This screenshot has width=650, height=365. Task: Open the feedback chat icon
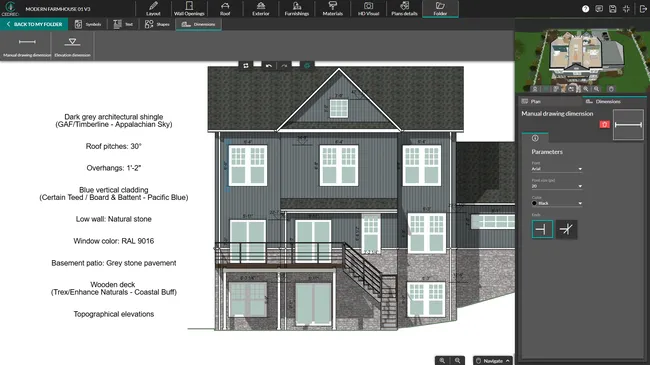coord(599,9)
